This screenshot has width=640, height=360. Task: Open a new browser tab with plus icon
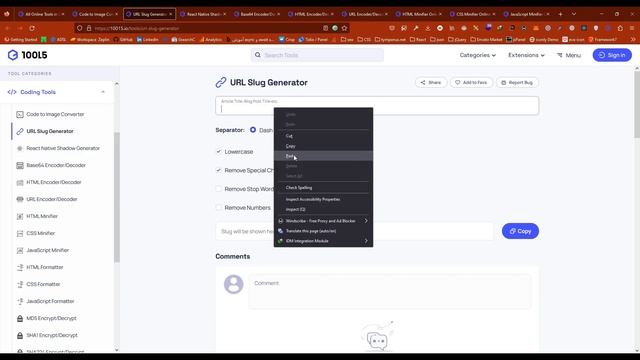(560, 14)
